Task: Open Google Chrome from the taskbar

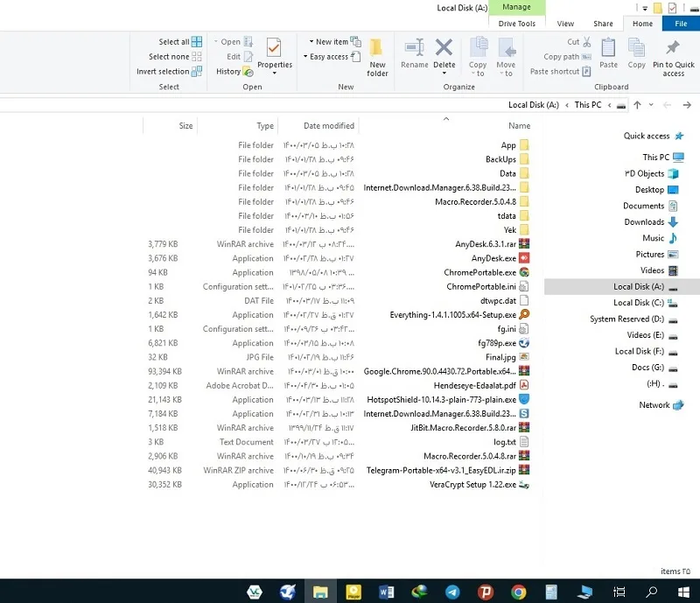Action: [518, 592]
